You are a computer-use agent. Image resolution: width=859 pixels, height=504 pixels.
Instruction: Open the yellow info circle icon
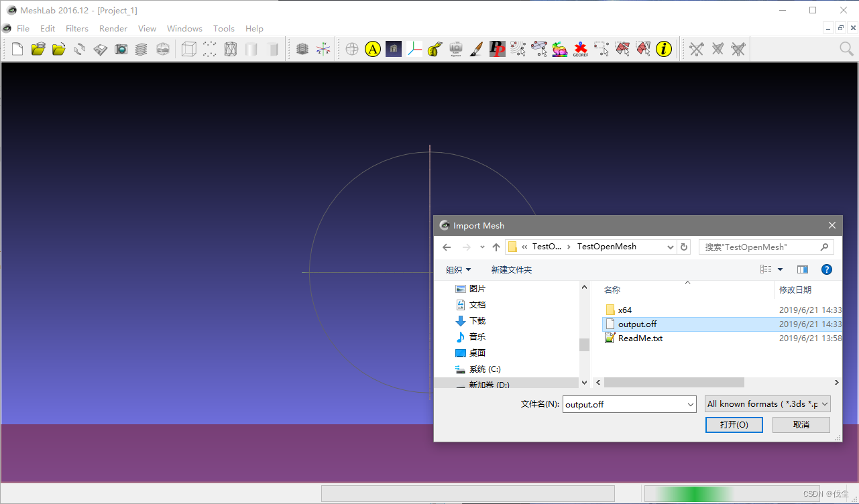pos(663,48)
